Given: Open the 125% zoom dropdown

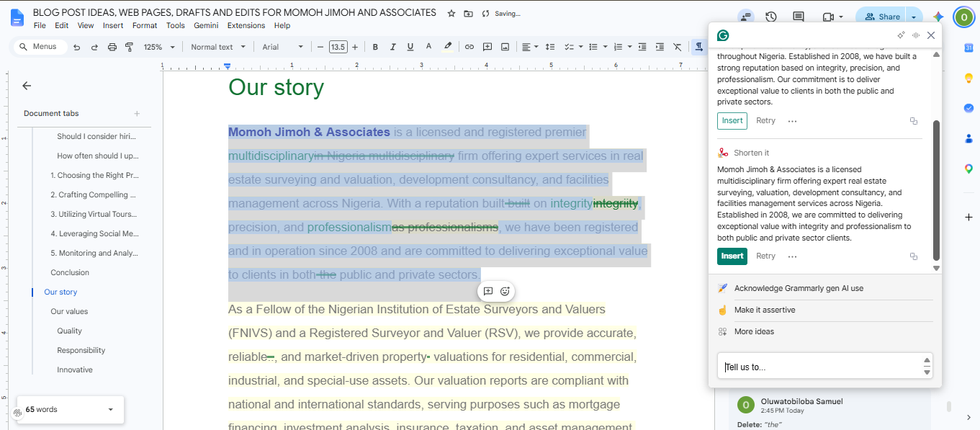Looking at the screenshot, I should [x=159, y=47].
